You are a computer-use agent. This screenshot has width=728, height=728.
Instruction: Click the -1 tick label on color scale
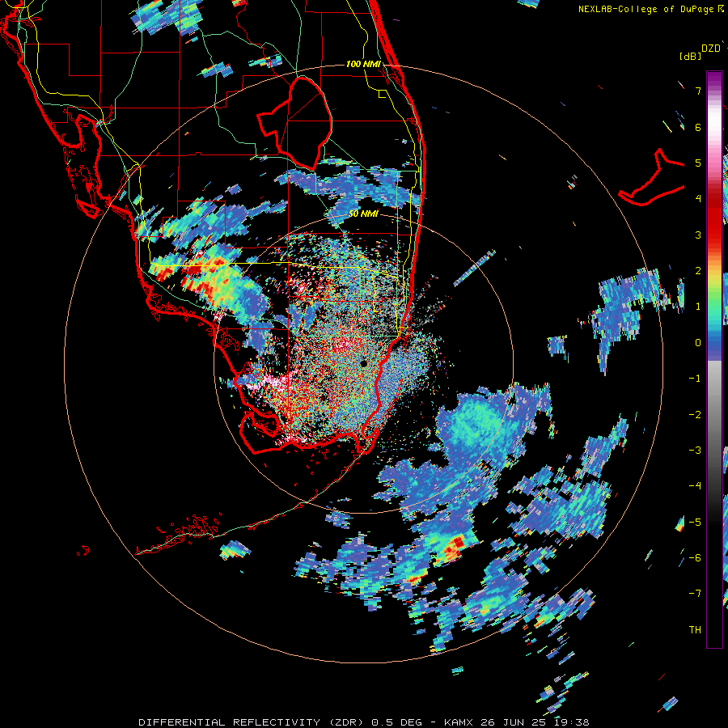click(x=695, y=379)
